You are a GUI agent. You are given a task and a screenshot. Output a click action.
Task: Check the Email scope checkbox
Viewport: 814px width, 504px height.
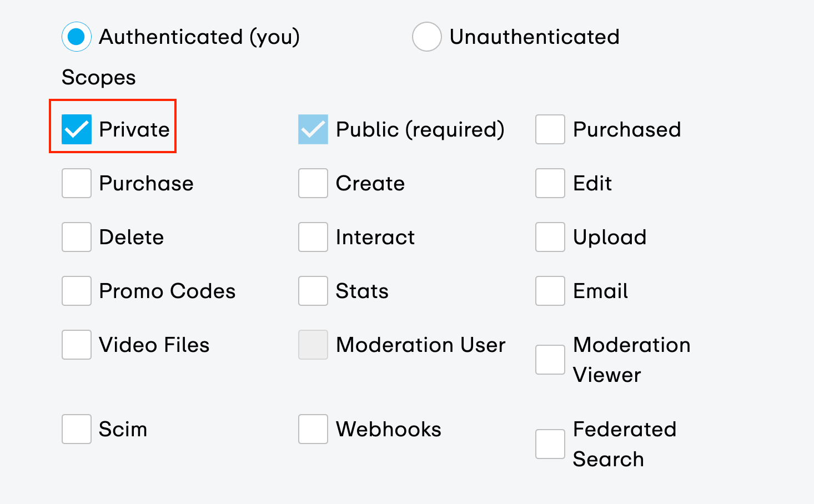(550, 290)
